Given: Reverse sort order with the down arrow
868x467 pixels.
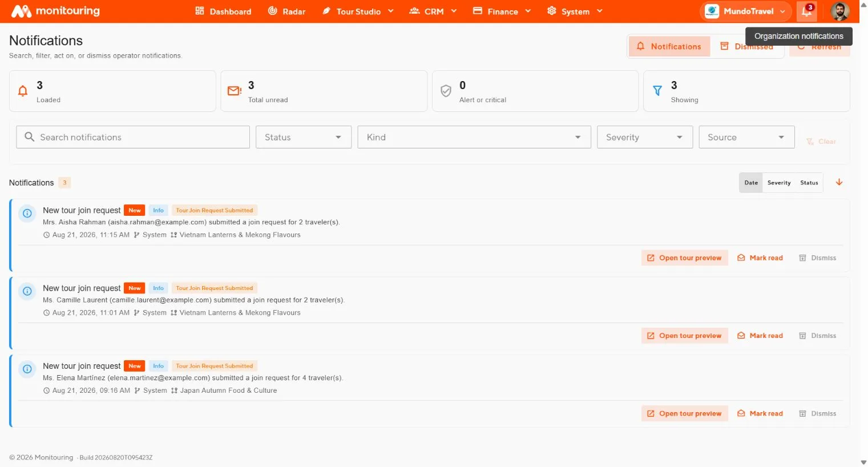Looking at the screenshot, I should (x=839, y=182).
